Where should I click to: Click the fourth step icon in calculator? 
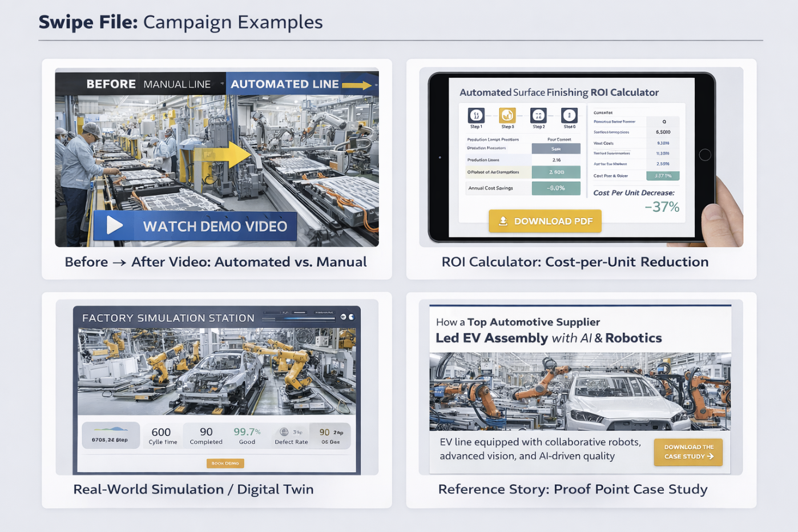pyautogui.click(x=569, y=115)
